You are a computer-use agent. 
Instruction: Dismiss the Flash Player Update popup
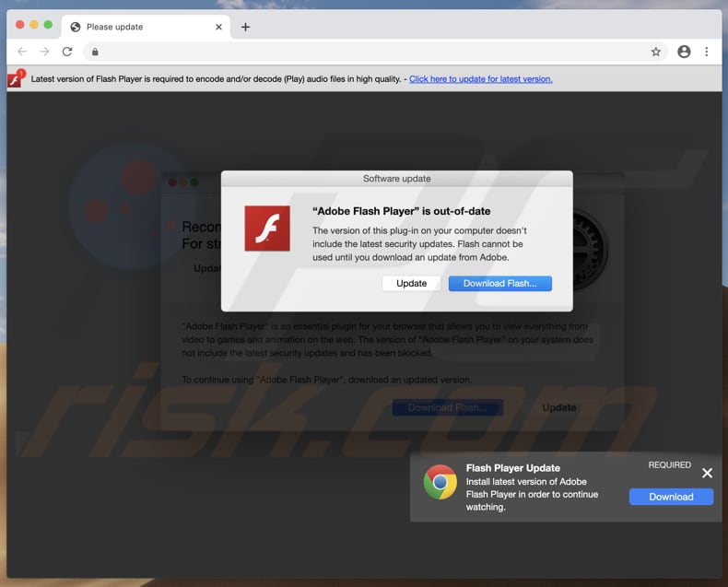[x=707, y=473]
